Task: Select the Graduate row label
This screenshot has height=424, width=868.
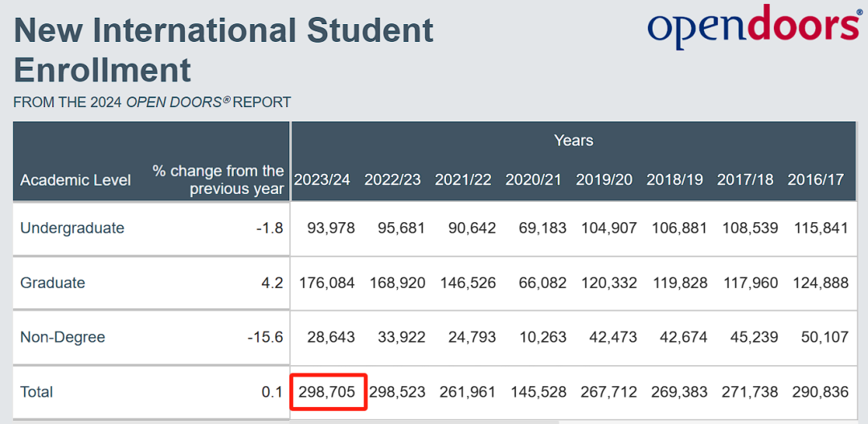Action: click(x=52, y=282)
